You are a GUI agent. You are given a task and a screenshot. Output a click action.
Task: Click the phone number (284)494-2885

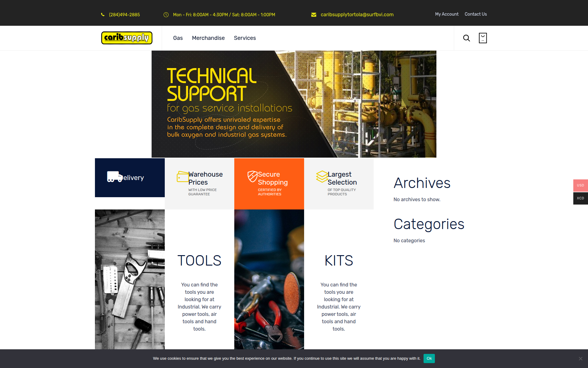pyautogui.click(x=124, y=15)
